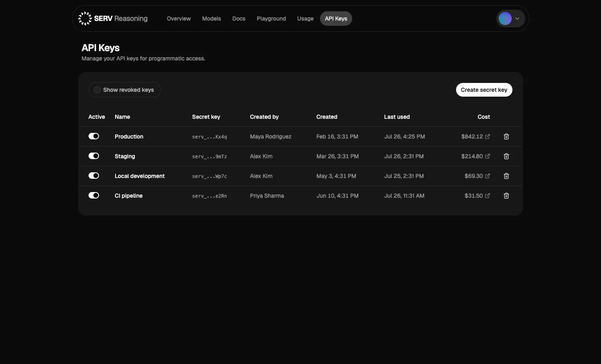Open the Overview tab
The width and height of the screenshot is (601, 364).
(x=179, y=19)
